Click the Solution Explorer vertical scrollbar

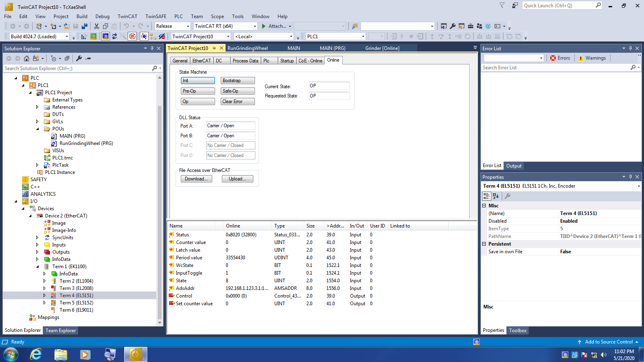point(159,213)
